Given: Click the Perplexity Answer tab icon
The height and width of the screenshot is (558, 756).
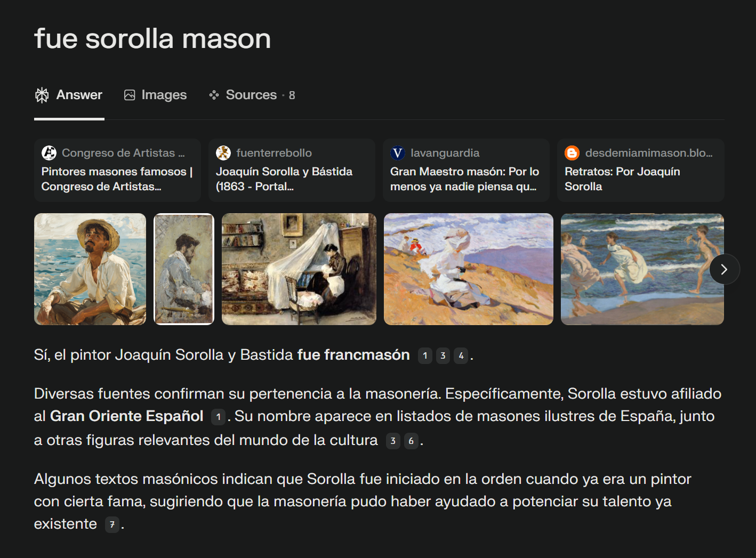Looking at the screenshot, I should point(42,95).
